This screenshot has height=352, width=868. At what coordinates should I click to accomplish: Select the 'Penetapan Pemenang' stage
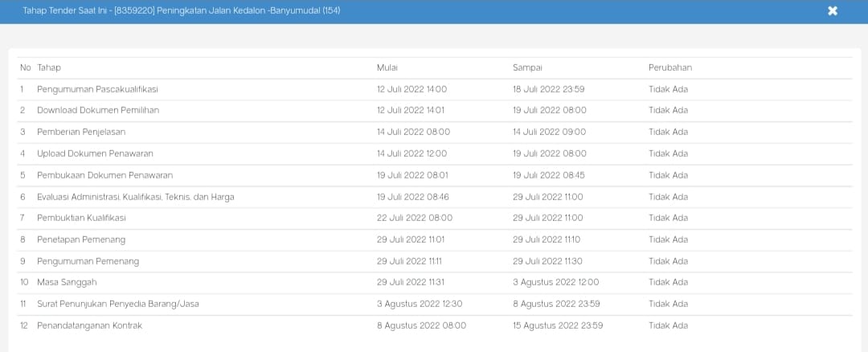point(81,239)
